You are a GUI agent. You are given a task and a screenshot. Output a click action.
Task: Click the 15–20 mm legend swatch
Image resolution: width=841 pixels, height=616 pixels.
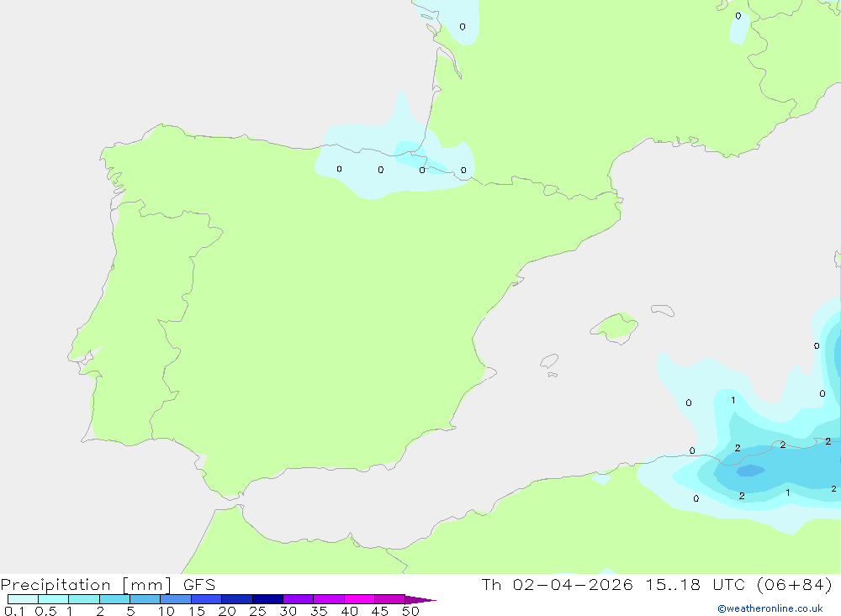click(x=206, y=599)
